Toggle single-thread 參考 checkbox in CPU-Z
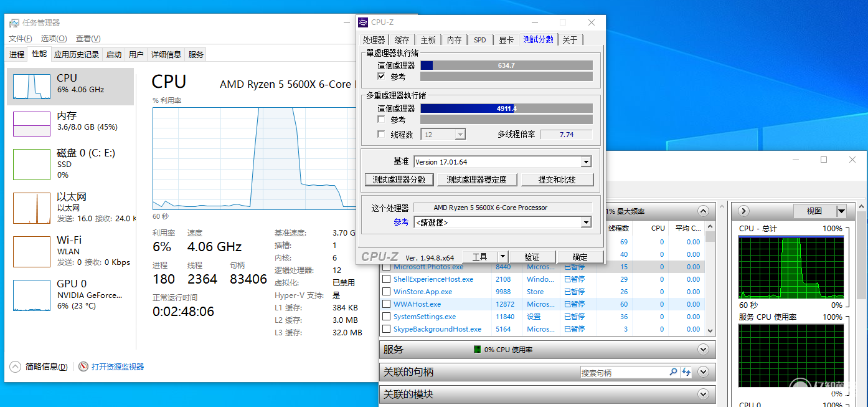The image size is (868, 407). (382, 77)
